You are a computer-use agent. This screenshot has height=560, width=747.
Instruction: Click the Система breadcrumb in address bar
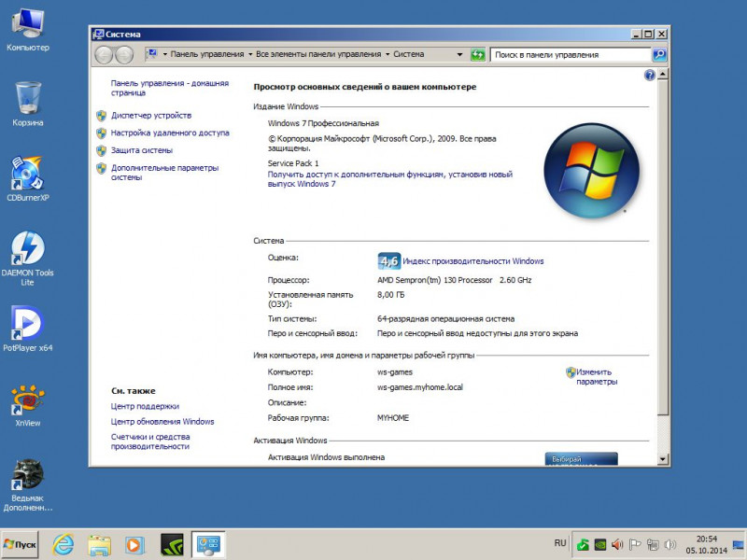[x=408, y=55]
